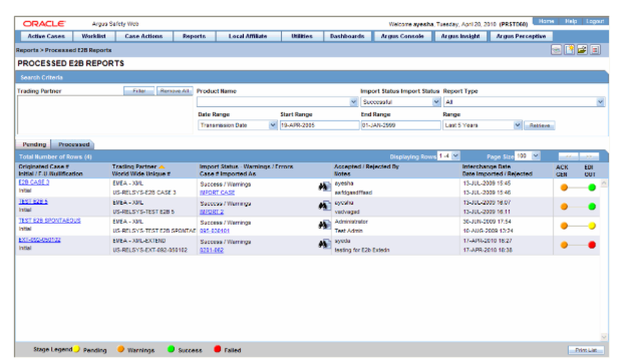Screen dimensions: 620x364
Task: Click the Originated Case # column header
Action: click(x=43, y=167)
